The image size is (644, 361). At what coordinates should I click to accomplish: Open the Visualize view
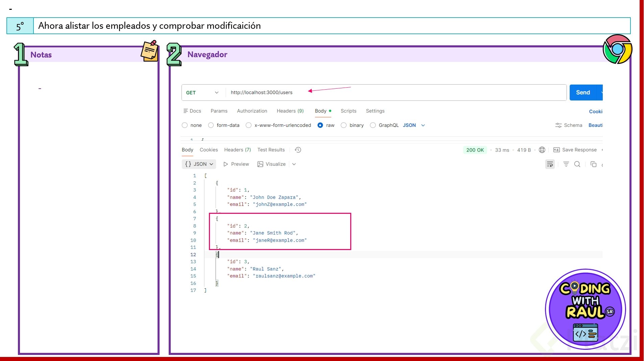271,164
